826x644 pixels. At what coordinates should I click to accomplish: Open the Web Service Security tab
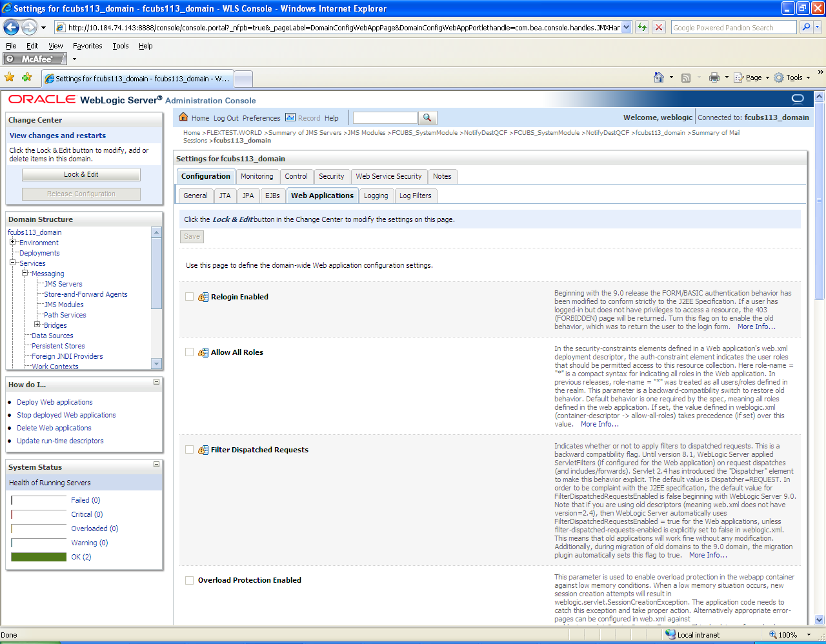click(x=388, y=176)
